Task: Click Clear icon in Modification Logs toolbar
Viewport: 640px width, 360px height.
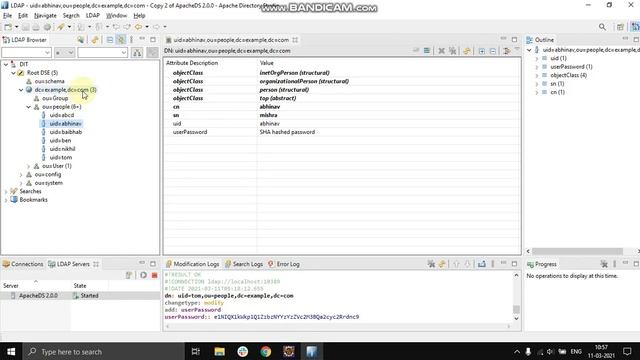Action: [x=431, y=264]
